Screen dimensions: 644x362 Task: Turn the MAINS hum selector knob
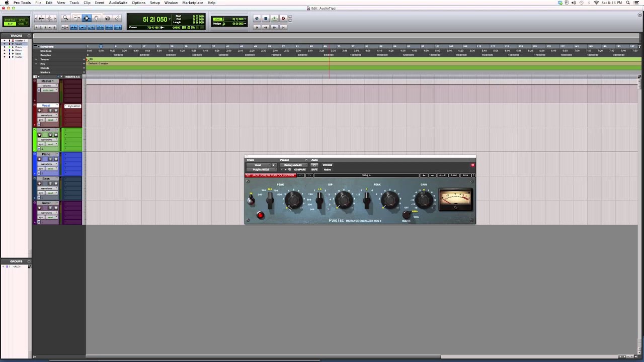click(x=407, y=215)
